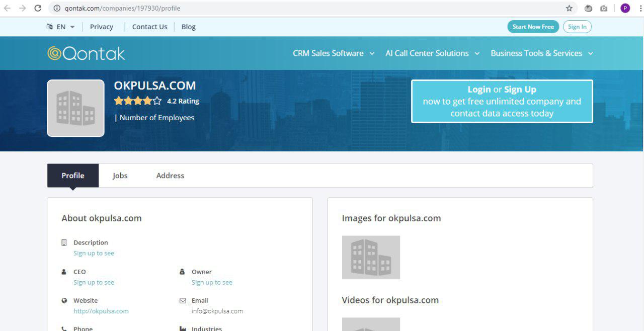
Task: Click the Start Now Free button
Action: [x=533, y=27]
